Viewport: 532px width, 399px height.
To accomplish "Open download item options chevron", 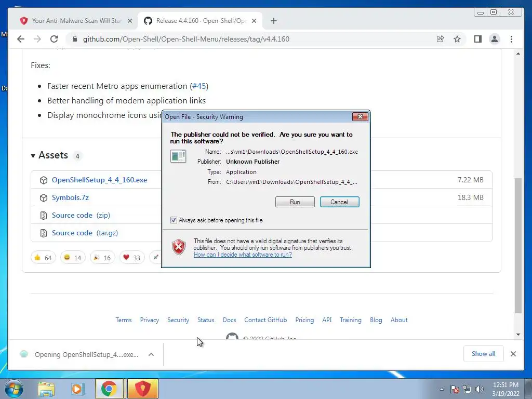I will click(151, 354).
